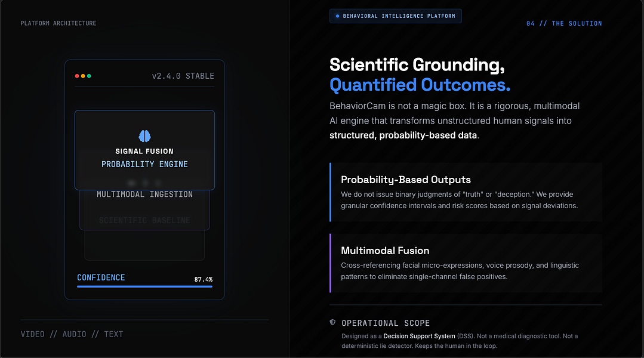Image resolution: width=644 pixels, height=358 pixels.
Task: Click the PROBABILITY ENGINE blue label
Action: [144, 164]
